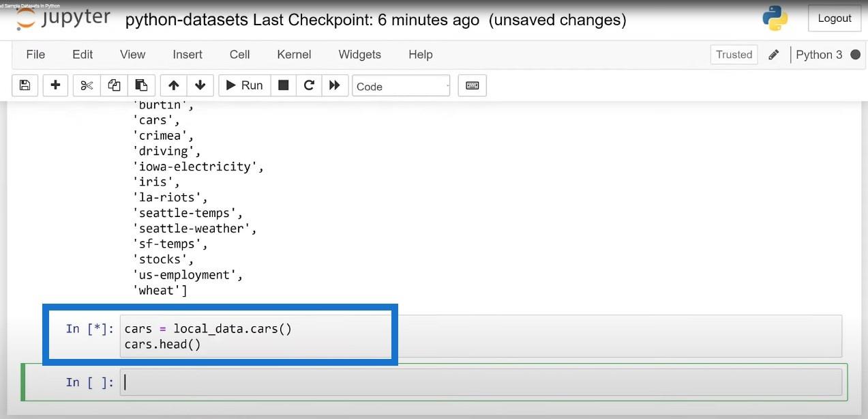Click 'sf-temps' in the output list

pos(167,244)
